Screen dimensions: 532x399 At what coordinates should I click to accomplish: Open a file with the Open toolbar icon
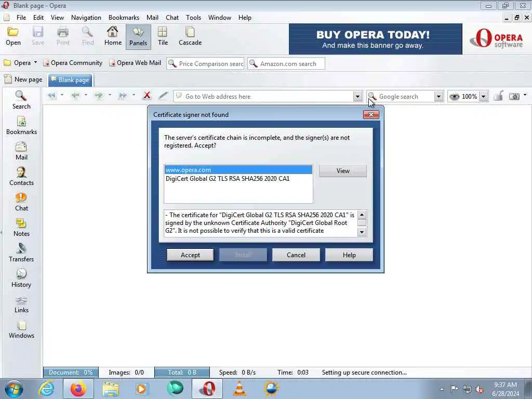point(13,36)
